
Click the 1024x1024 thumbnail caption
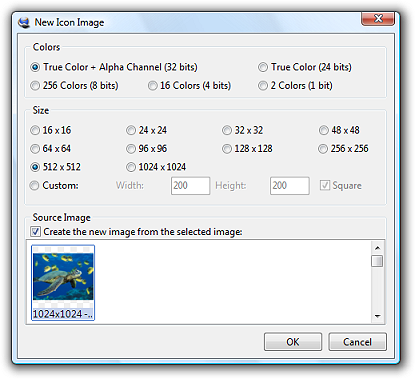63,314
